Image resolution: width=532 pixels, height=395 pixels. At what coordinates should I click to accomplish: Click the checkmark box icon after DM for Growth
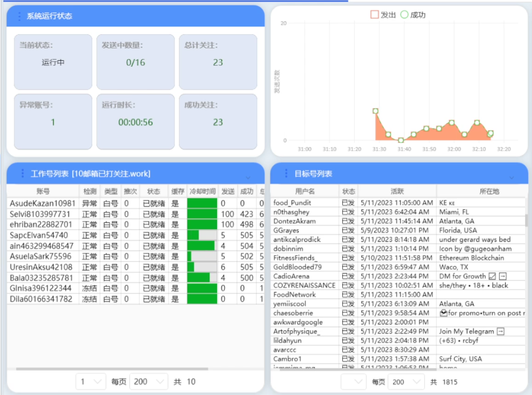(492, 276)
